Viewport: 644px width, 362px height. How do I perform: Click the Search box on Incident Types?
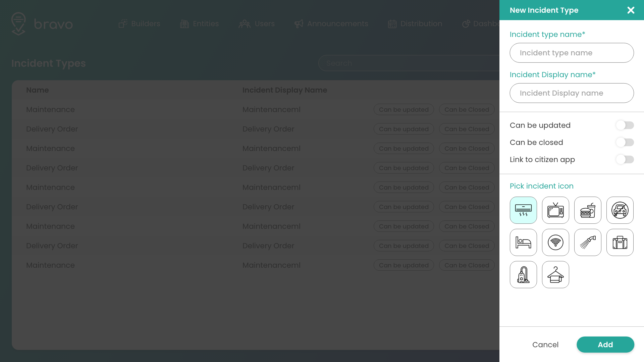pos(409,63)
